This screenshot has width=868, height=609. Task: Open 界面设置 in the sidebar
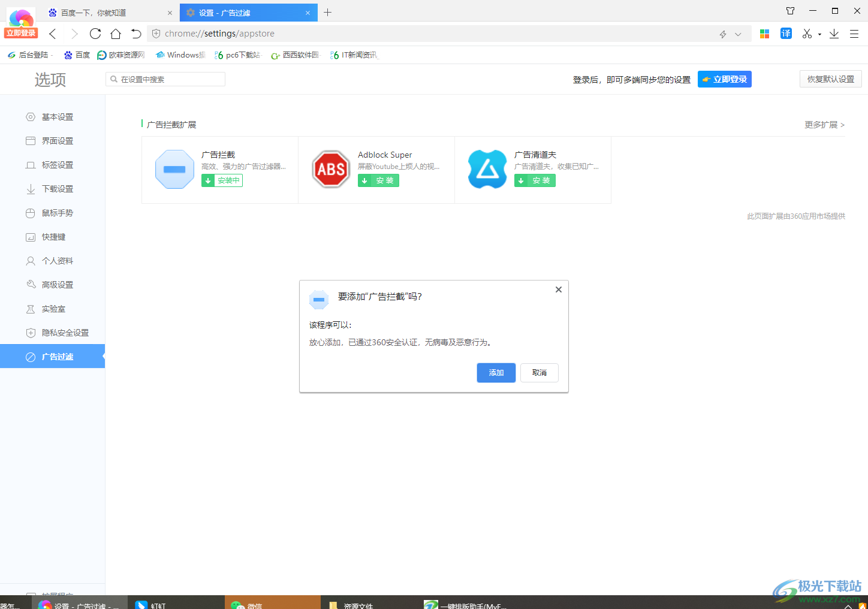(x=52, y=141)
